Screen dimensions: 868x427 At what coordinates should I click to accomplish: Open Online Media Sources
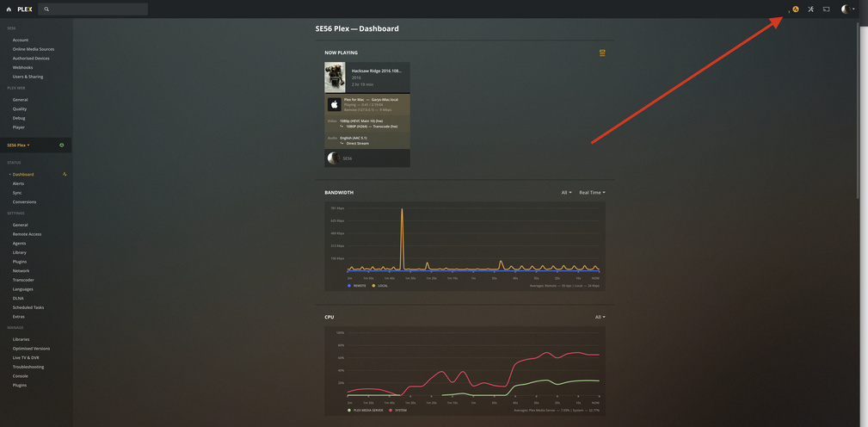[34, 49]
